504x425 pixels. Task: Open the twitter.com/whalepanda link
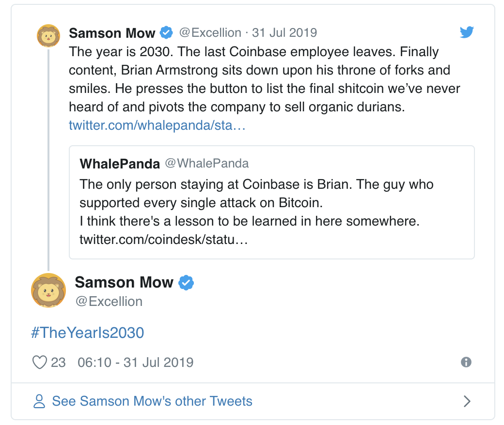click(157, 125)
